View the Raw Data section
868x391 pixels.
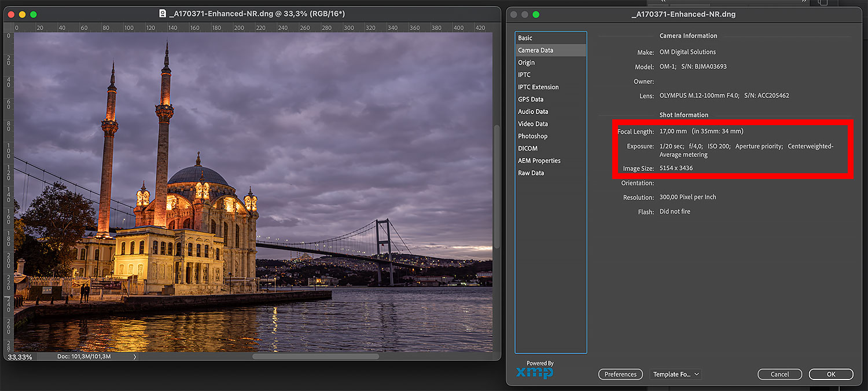pos(531,173)
